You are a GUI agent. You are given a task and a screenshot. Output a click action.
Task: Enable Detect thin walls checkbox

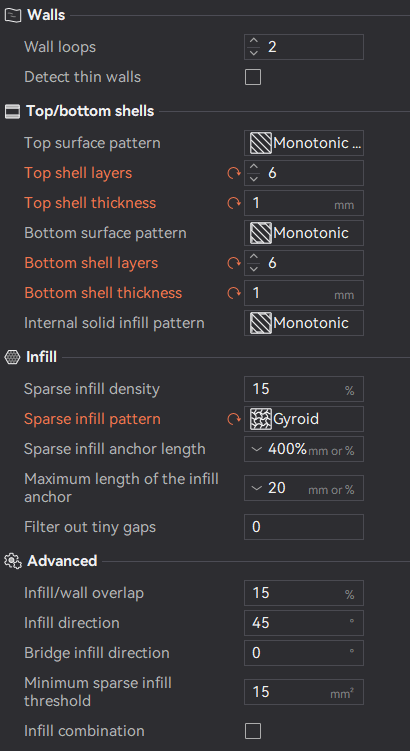253,77
